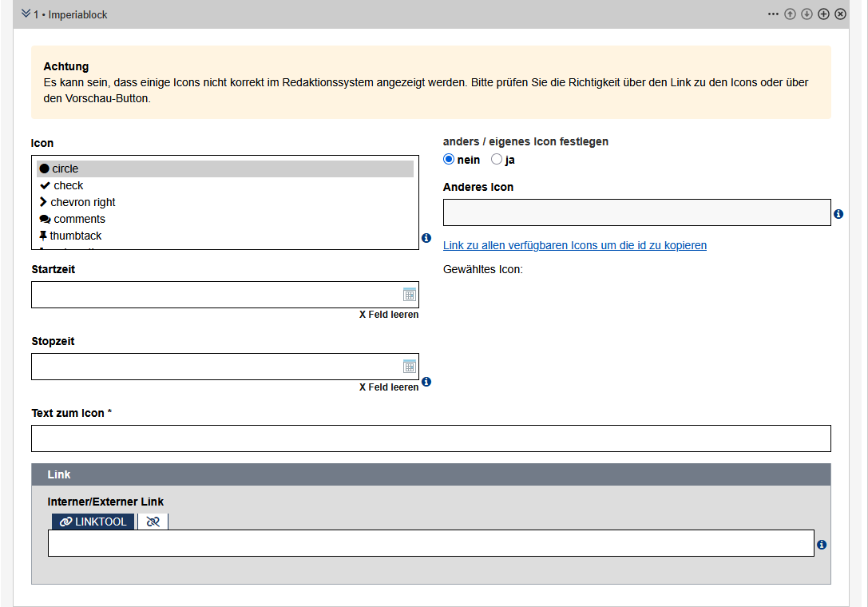
Task: Click the LINKTOOL tab
Action: click(93, 522)
